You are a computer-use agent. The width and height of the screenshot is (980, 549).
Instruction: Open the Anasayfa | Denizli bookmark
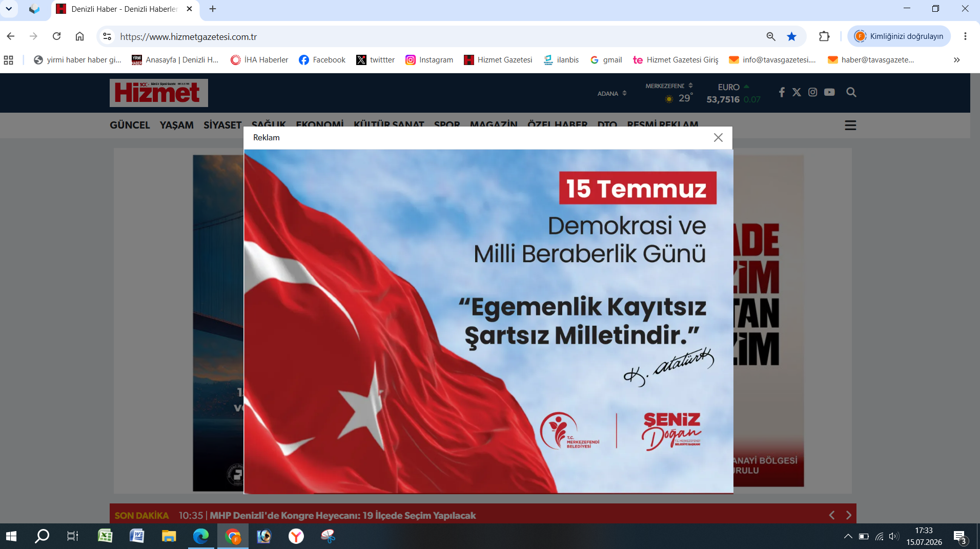[175, 60]
